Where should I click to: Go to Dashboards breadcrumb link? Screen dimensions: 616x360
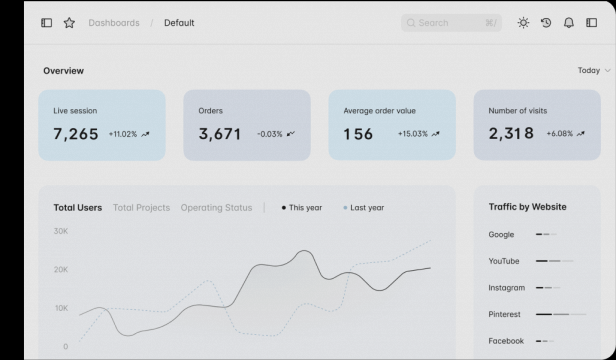[x=114, y=23]
